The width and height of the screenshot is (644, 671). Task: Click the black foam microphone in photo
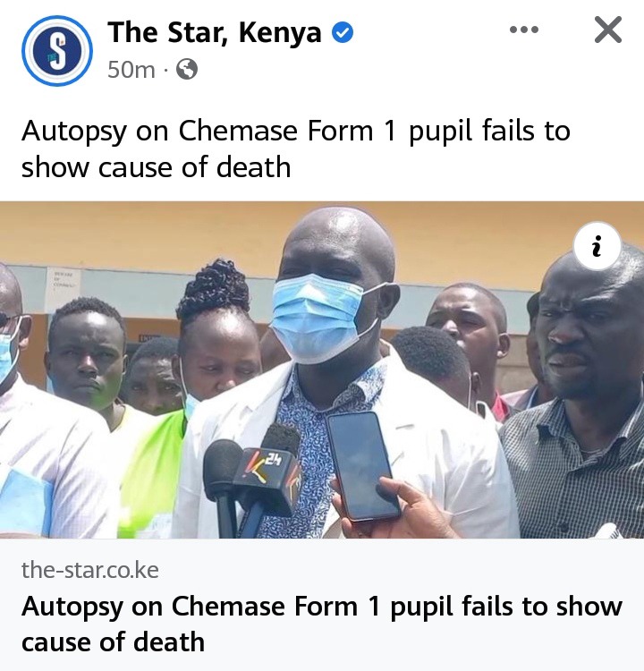pos(221,483)
